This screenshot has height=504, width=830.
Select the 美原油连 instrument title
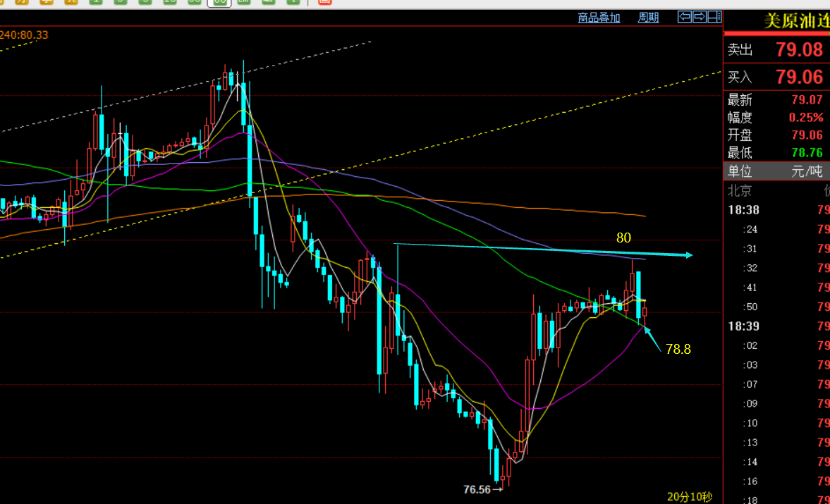click(797, 21)
